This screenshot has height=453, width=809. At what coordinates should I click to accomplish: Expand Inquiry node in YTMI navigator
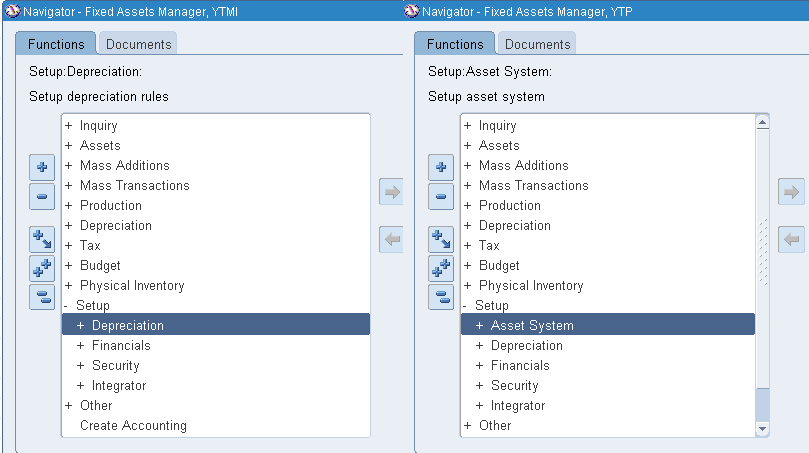click(69, 125)
